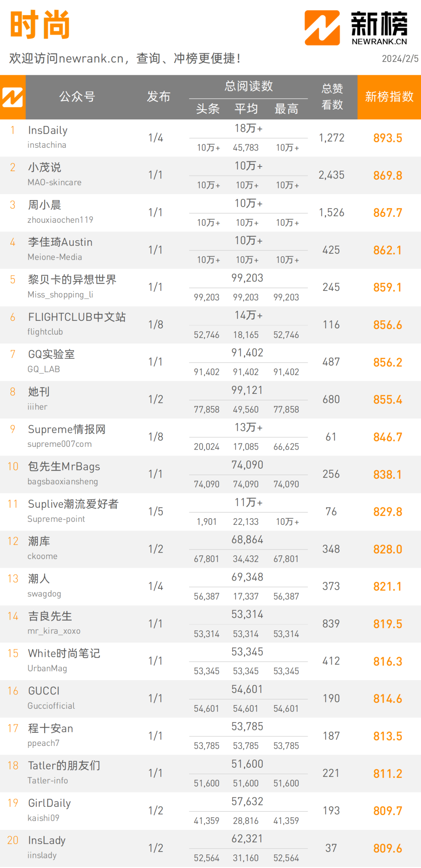Image resolution: width=421 pixels, height=868 pixels.
Task: Click the 时尚 category title
Action: [x=40, y=25]
